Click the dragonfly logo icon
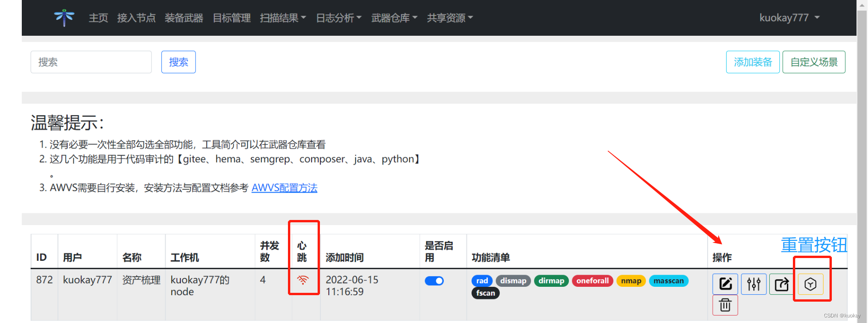868x323 pixels. click(64, 18)
